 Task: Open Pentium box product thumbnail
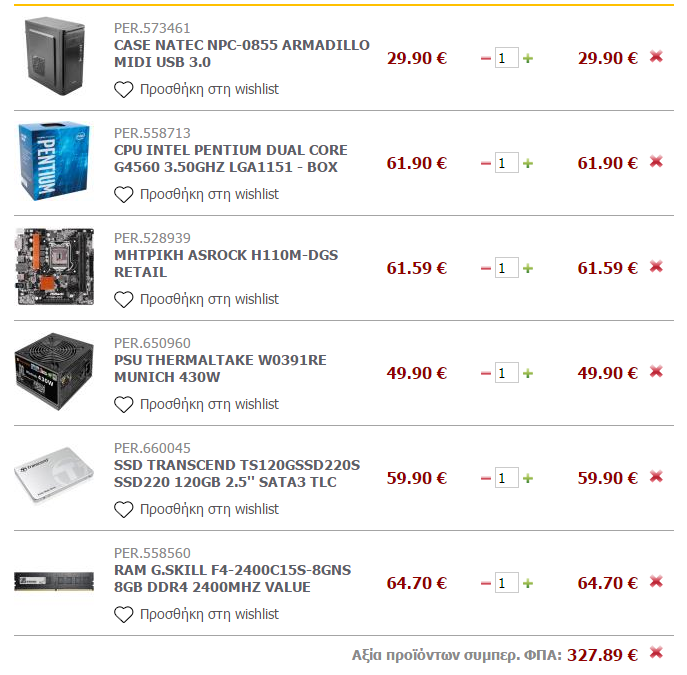pyautogui.click(x=54, y=161)
